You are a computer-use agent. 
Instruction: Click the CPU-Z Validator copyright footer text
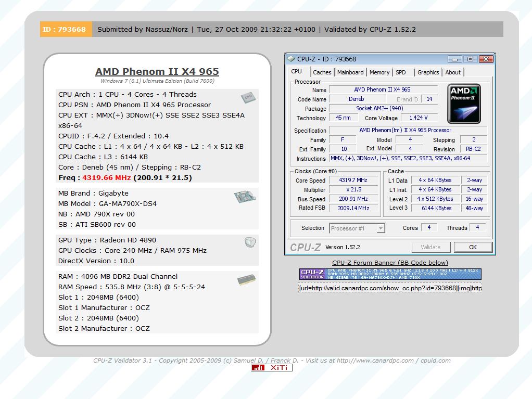pos(272,361)
